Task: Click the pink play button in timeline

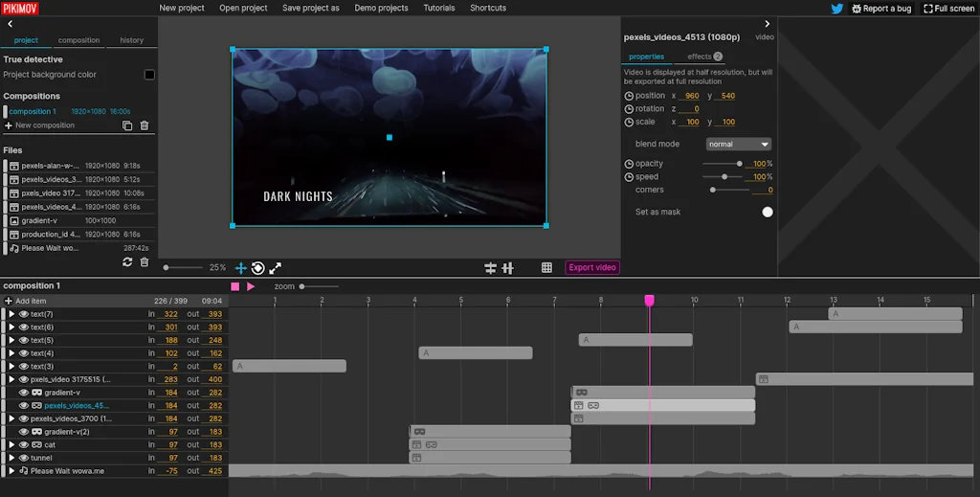Action: coord(251,286)
